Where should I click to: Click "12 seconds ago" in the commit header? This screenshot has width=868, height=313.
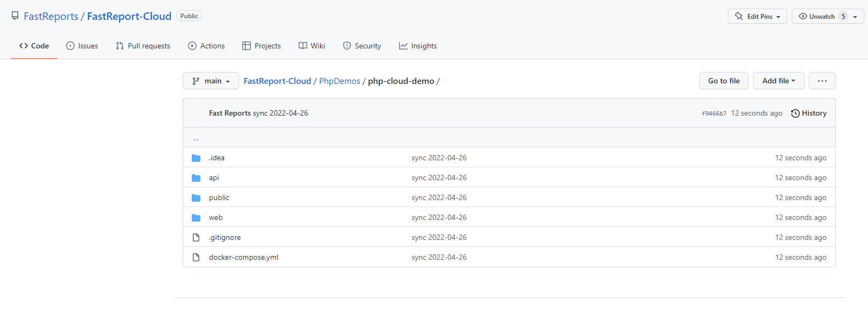pos(756,113)
